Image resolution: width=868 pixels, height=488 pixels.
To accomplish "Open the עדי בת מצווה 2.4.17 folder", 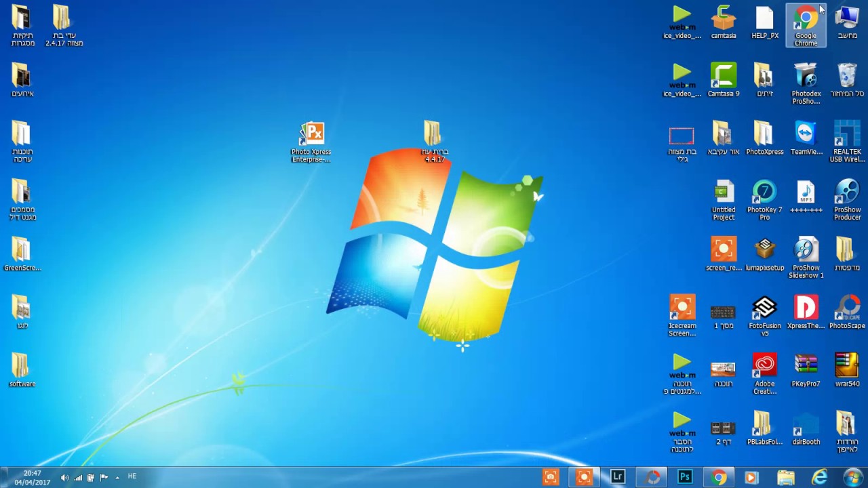I will 64,26.
